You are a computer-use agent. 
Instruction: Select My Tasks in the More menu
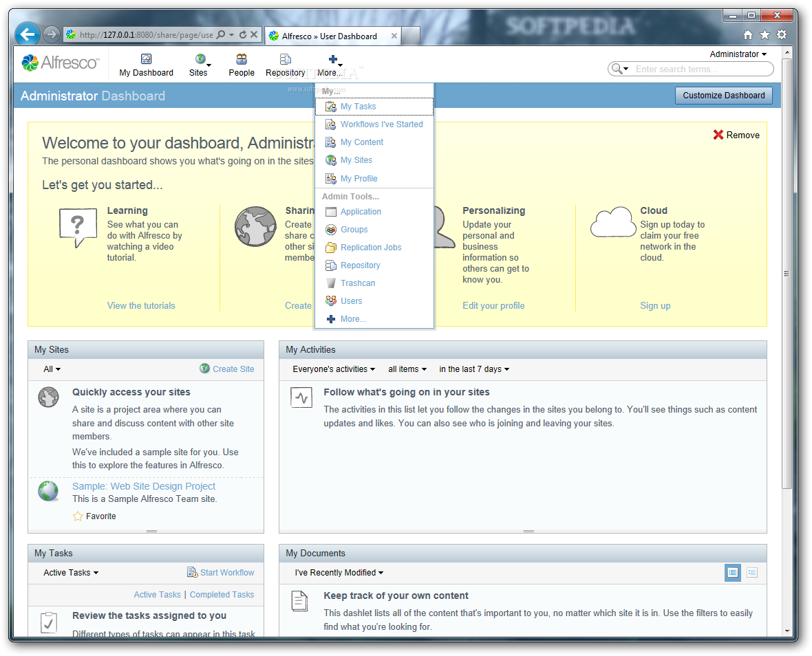coord(374,107)
